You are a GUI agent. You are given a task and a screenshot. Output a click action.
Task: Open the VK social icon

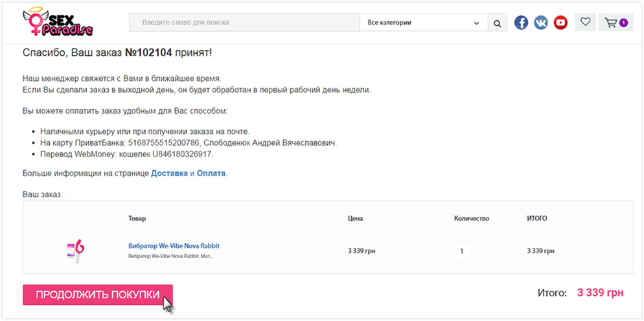point(541,23)
